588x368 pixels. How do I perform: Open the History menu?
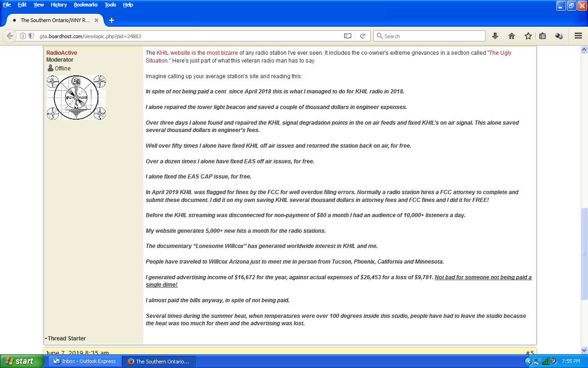[x=59, y=5]
